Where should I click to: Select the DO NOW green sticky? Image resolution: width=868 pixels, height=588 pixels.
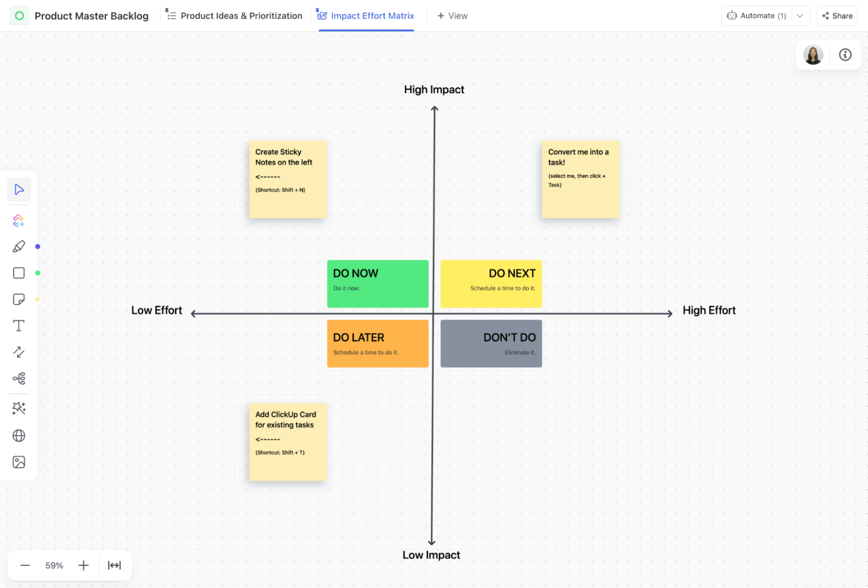pos(377,283)
